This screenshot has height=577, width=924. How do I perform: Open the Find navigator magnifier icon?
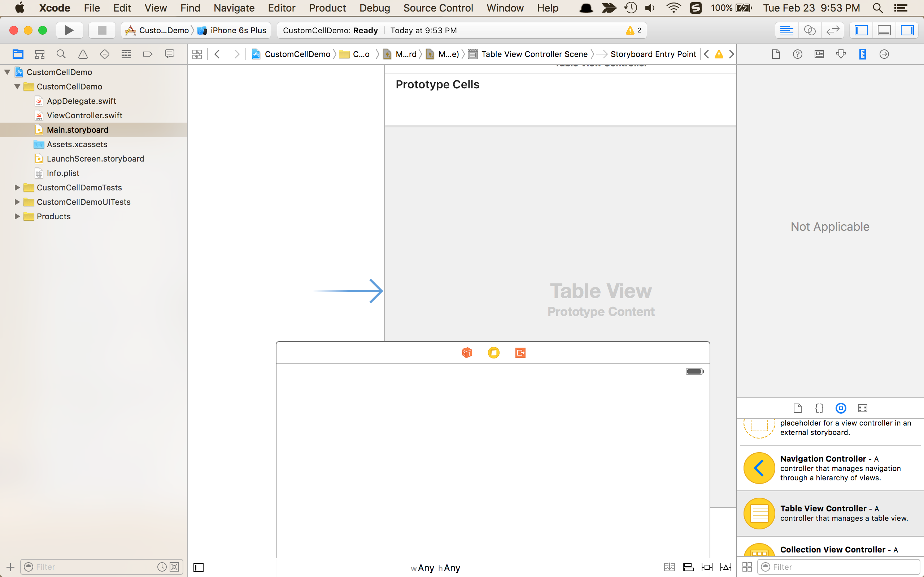click(61, 54)
